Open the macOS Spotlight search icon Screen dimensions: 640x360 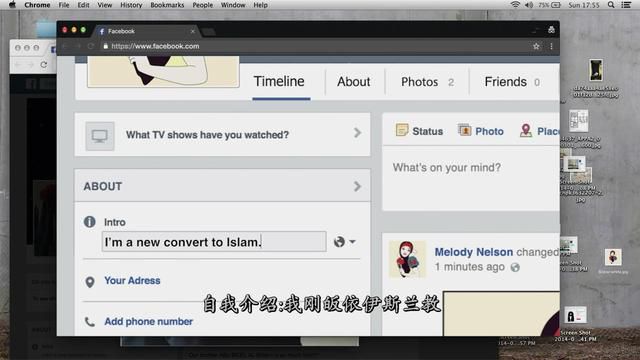tap(611, 5)
